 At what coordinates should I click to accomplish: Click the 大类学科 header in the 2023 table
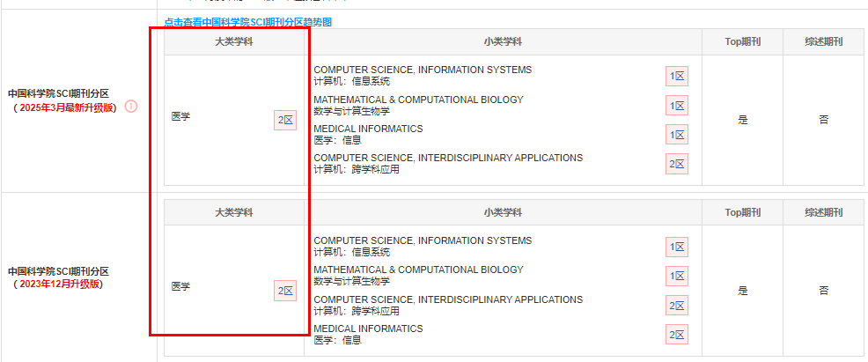[233, 212]
